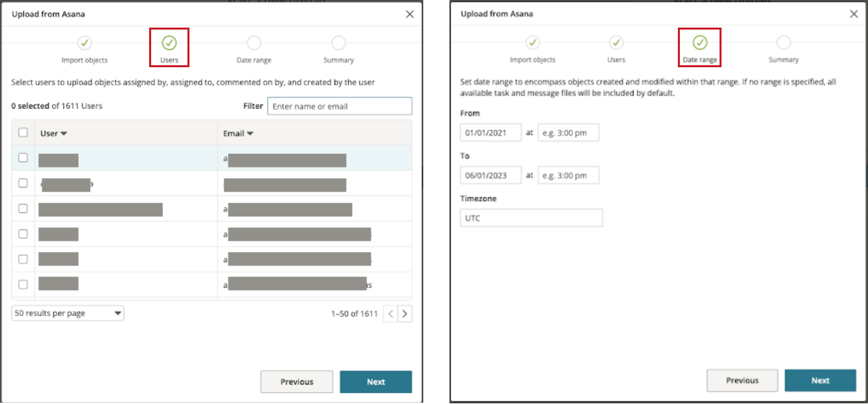Select the Summary step circle in Users dialog

point(339,43)
